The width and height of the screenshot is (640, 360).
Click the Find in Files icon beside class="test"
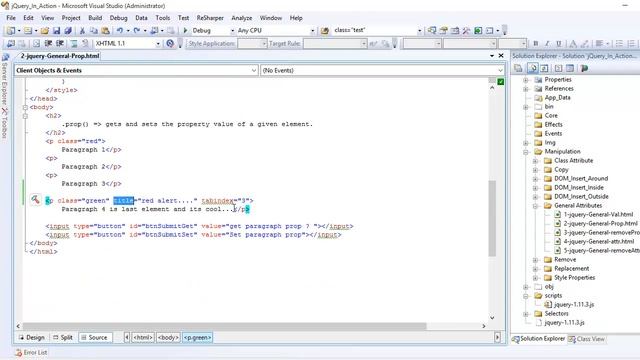tap(325, 31)
